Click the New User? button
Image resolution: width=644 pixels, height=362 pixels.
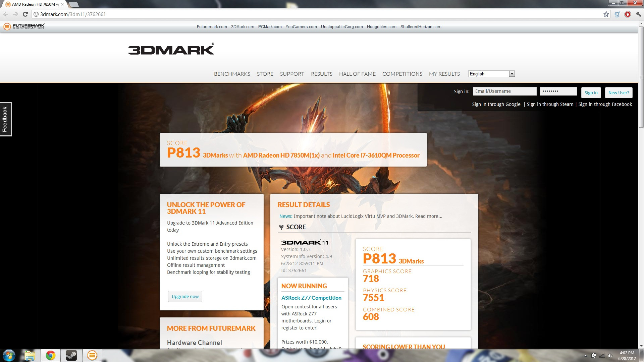619,93
